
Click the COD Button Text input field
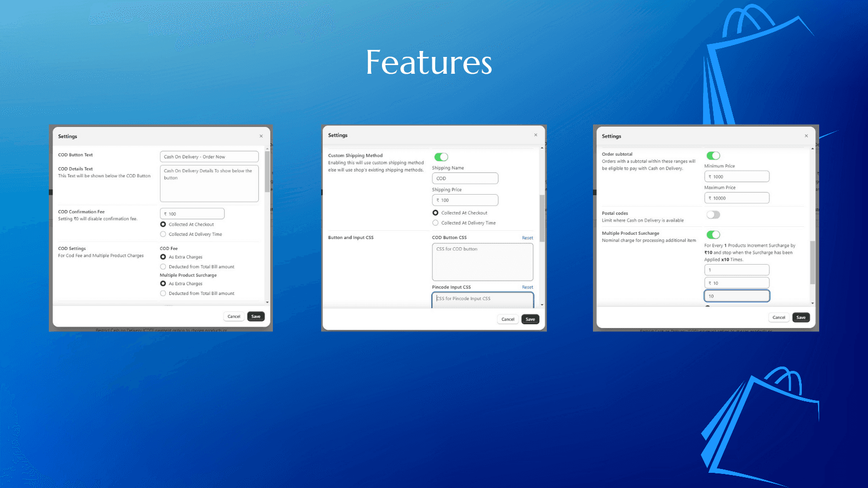click(209, 157)
